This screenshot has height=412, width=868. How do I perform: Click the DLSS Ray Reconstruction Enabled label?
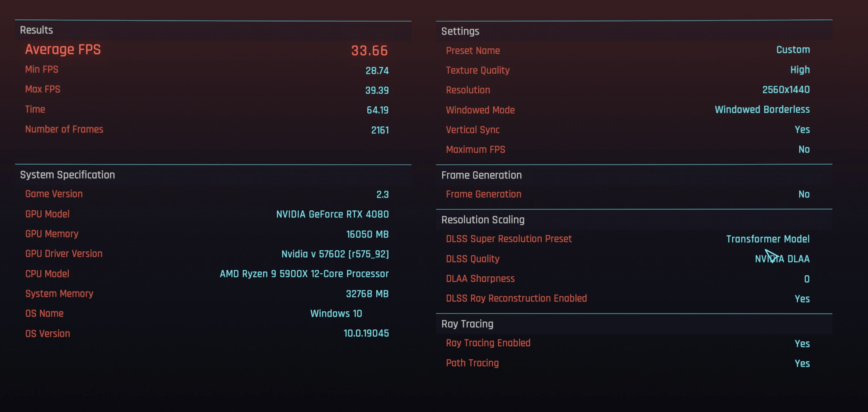(x=516, y=299)
